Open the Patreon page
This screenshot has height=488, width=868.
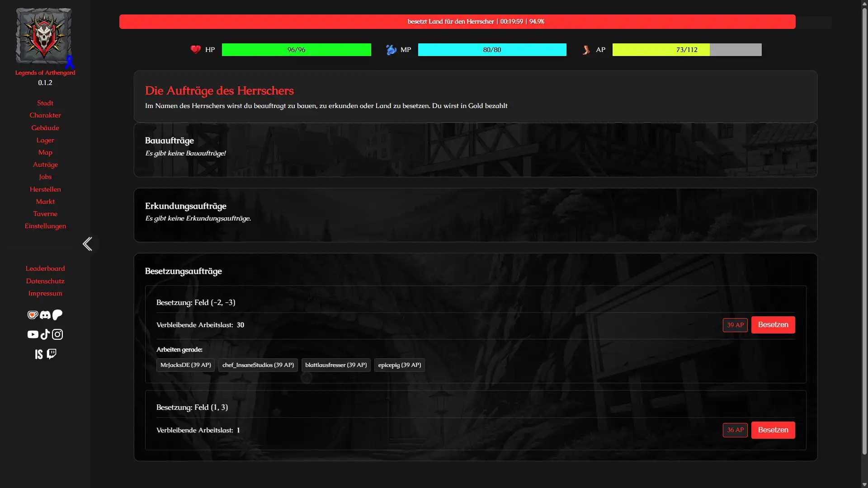tap(57, 315)
